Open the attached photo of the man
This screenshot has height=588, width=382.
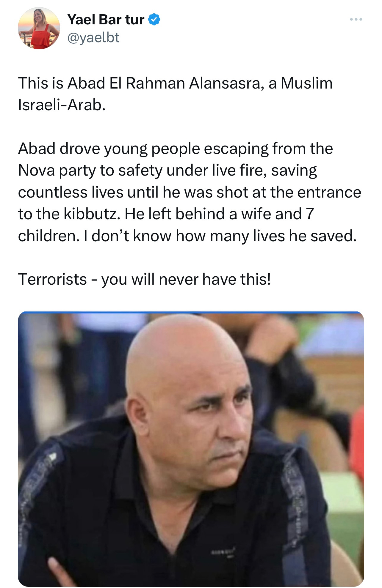point(191,449)
